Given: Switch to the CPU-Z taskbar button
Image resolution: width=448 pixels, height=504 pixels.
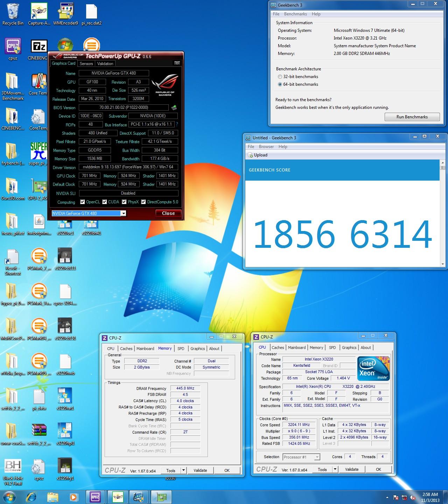Looking at the screenshot, I should (x=95, y=497).
